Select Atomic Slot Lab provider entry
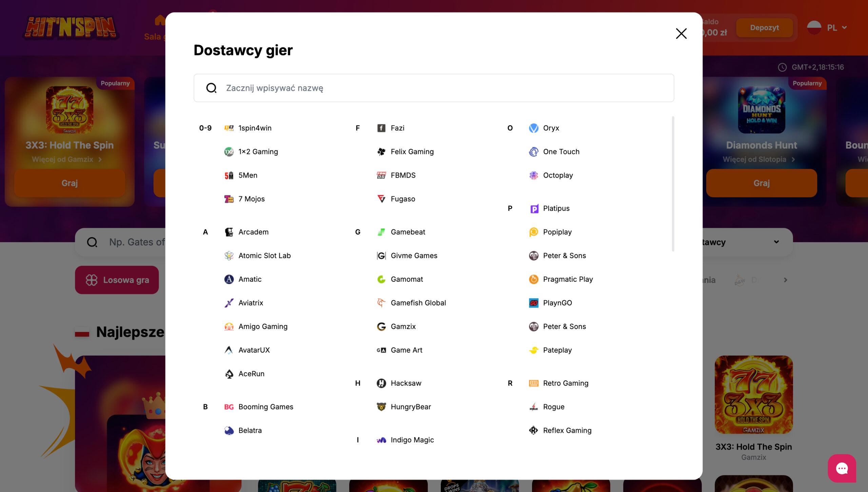The height and width of the screenshot is (492, 868). tap(264, 256)
